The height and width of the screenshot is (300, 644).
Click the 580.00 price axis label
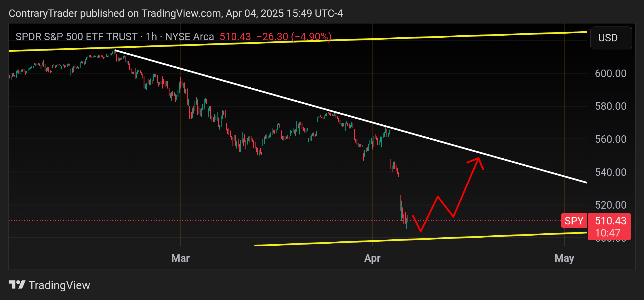coord(611,106)
